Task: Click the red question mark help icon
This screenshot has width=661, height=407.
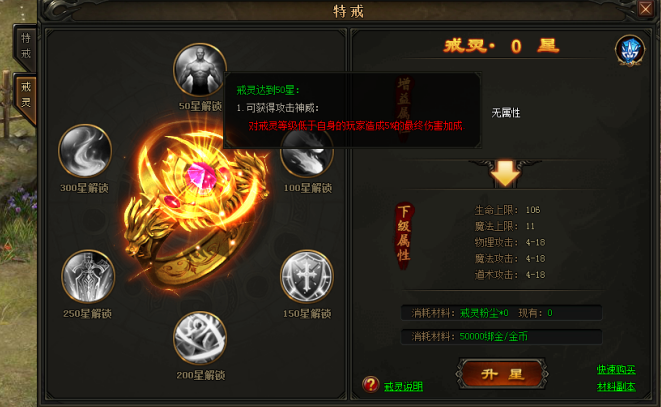Action: point(371,384)
